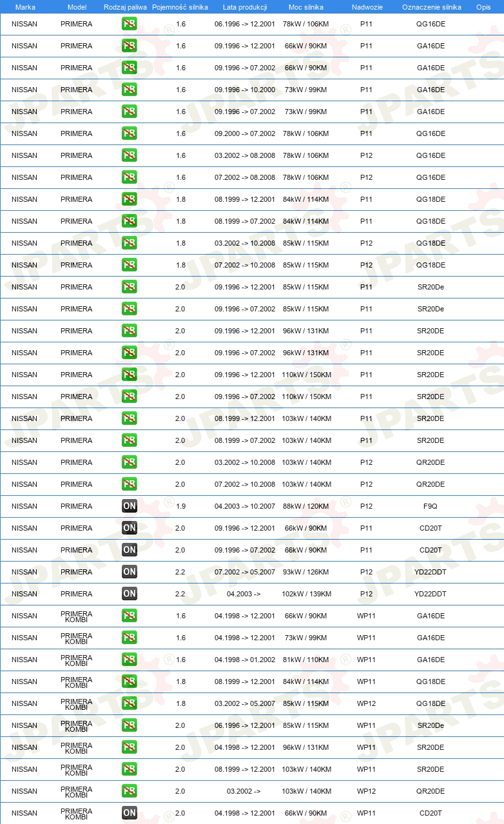Select the YD22DDT cell in the 102kW row
Image resolution: width=504 pixels, height=824 pixels.
pos(431,594)
